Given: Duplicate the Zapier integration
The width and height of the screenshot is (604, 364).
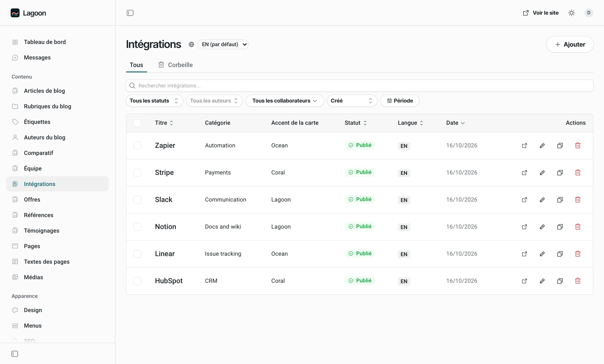Looking at the screenshot, I should 560,146.
